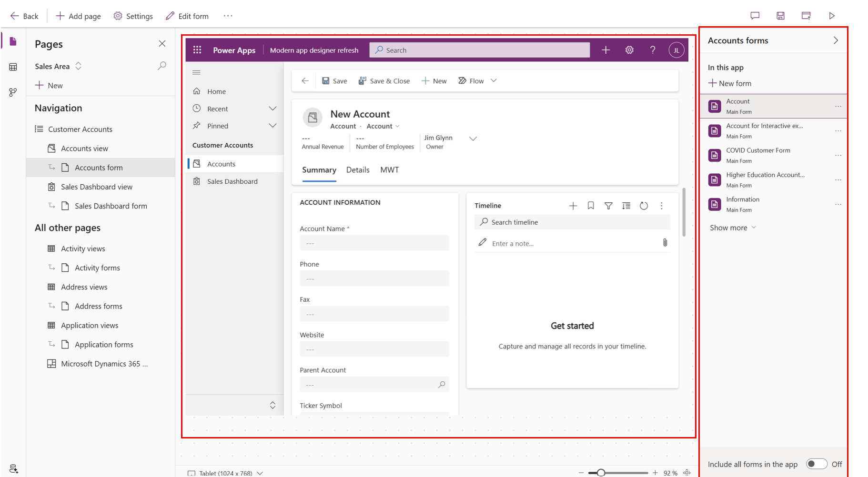Open the Comments icon in top bar
This screenshot has height=477, width=868.
click(755, 16)
